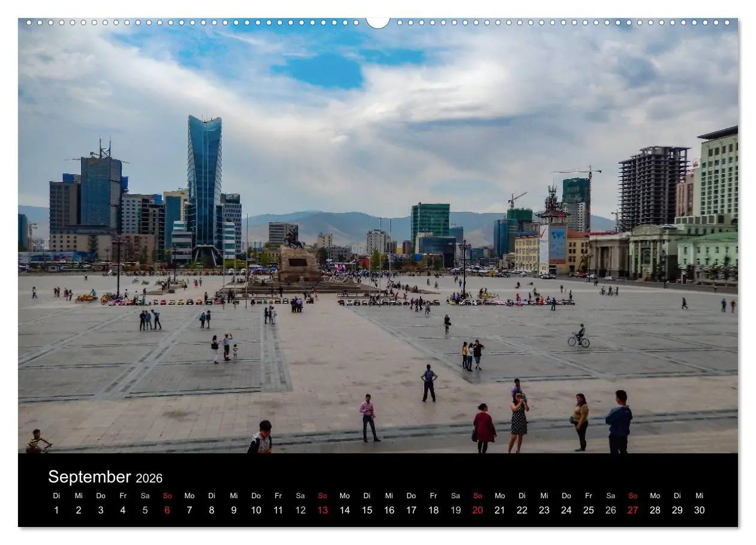The image size is (756, 545).
Task: Select the date 19 under Sa
Action: pyautogui.click(x=455, y=510)
